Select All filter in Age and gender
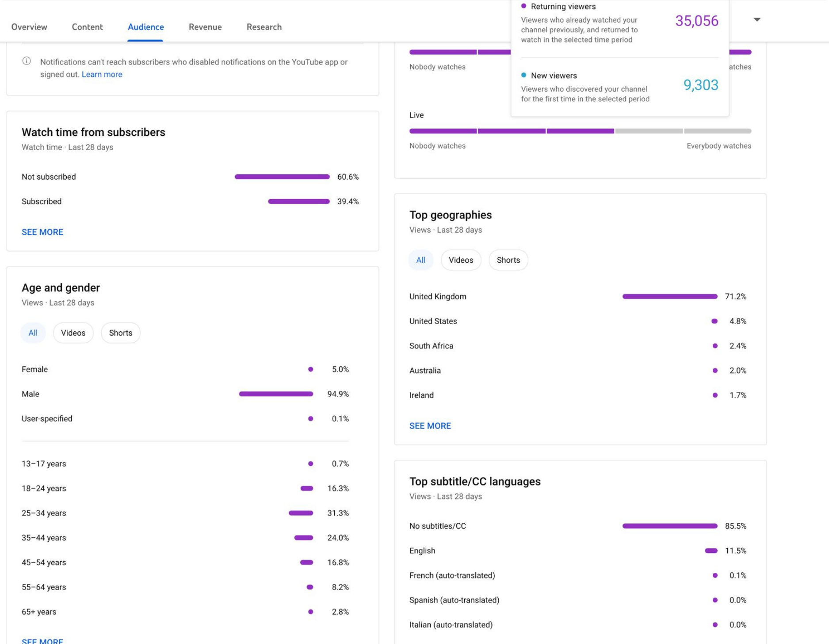Image resolution: width=829 pixels, height=644 pixels. (x=33, y=333)
